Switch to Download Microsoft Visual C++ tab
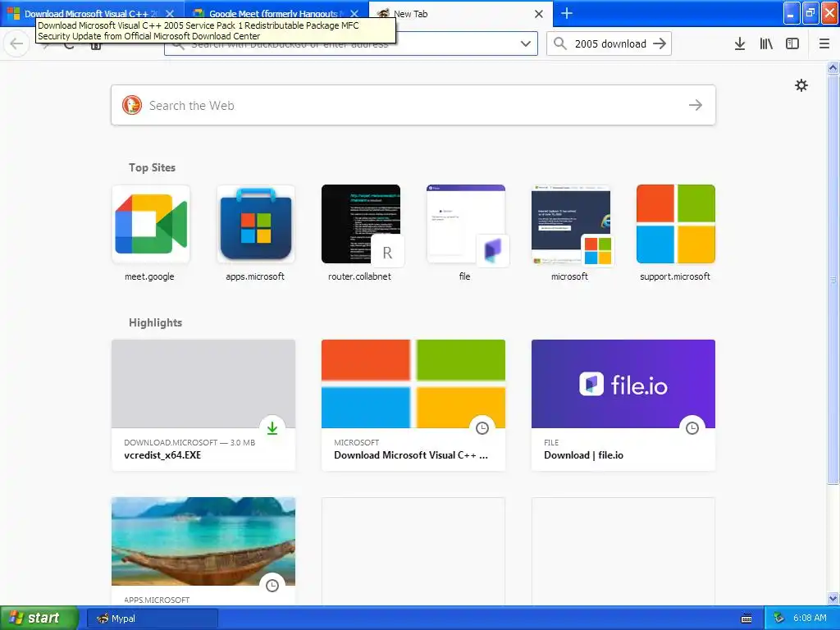The height and width of the screenshot is (630, 840). point(91,14)
